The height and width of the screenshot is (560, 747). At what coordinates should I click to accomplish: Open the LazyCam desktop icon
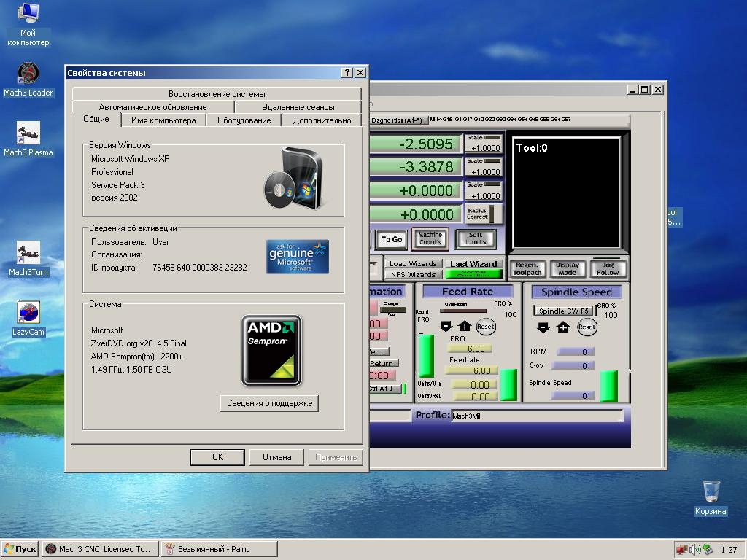coord(28,314)
